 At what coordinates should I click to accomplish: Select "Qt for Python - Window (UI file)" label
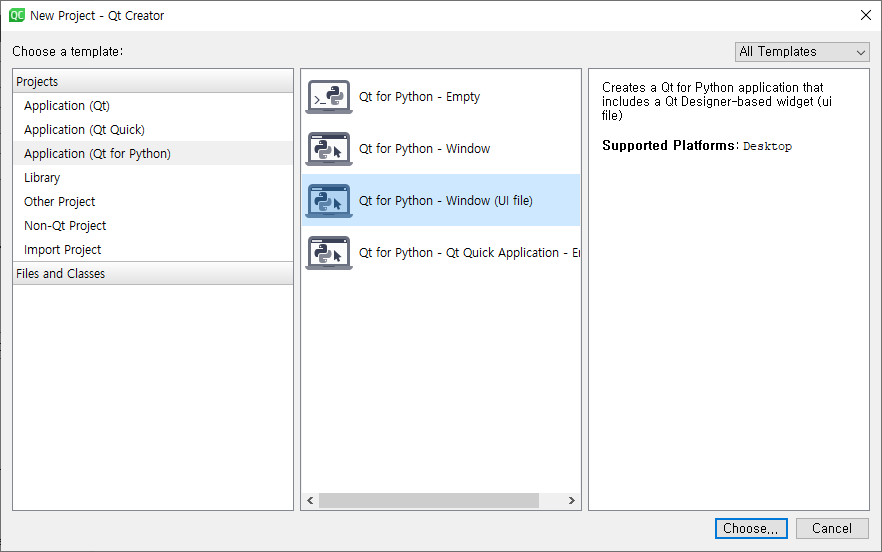click(446, 201)
